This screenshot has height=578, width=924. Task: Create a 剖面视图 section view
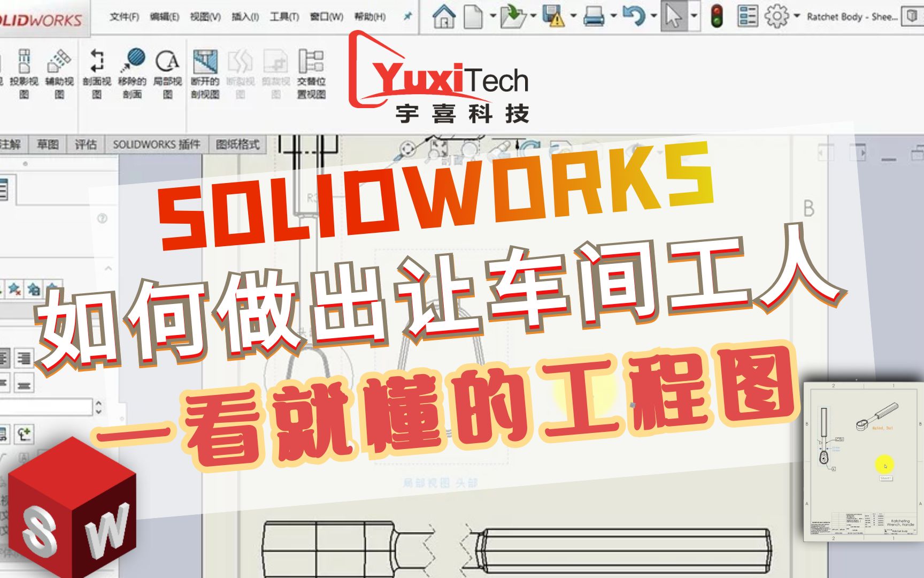96,74
